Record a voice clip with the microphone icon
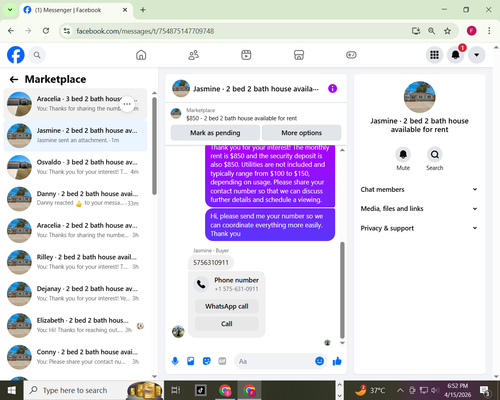The image size is (500, 400). pyautogui.click(x=175, y=361)
